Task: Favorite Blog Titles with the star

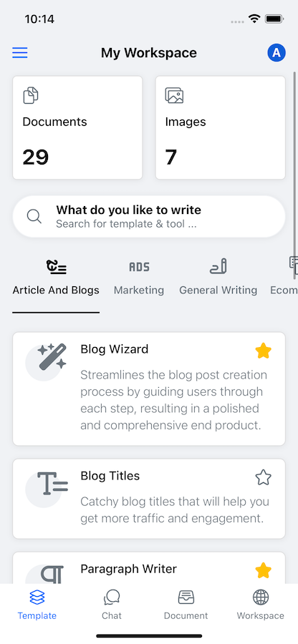Action: [263, 478]
